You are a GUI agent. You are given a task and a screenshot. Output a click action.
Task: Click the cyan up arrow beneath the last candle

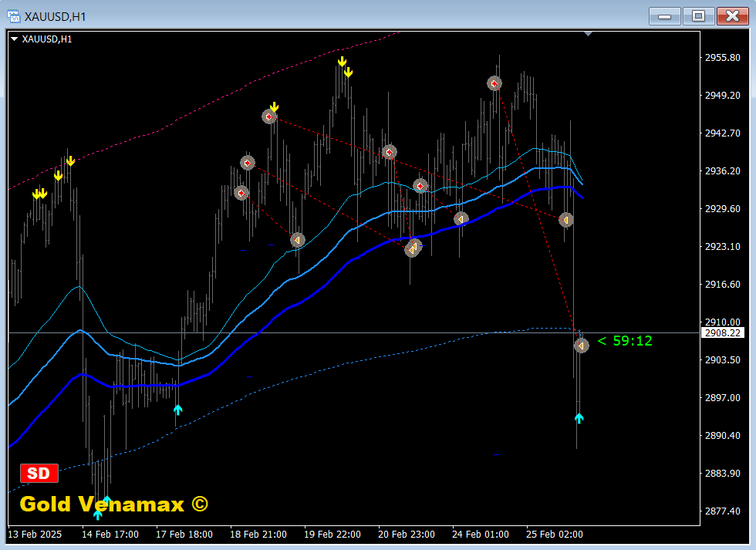point(579,418)
